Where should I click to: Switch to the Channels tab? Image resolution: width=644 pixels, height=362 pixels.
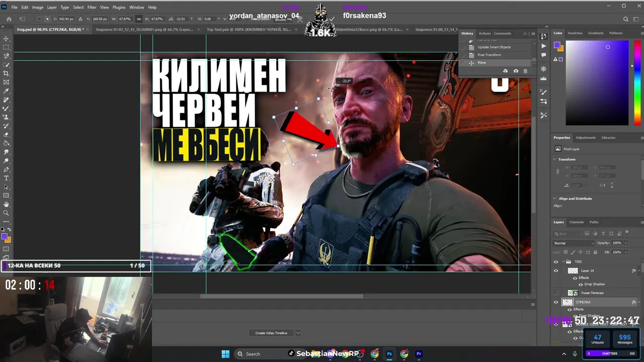point(576,222)
